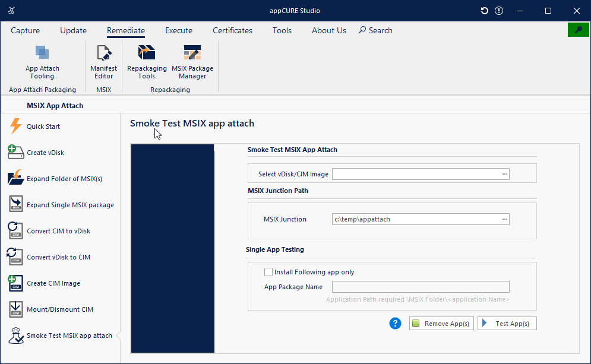Close the appCURE Studio window

577,11
